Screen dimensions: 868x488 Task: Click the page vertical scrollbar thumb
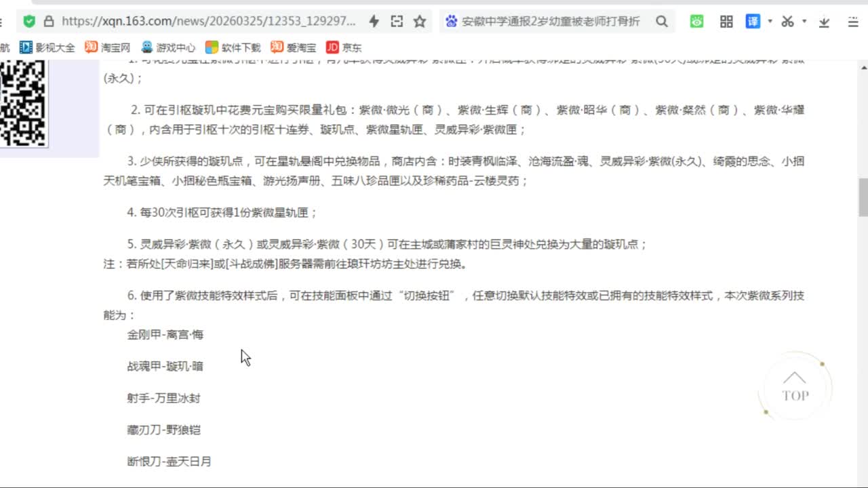863,197
